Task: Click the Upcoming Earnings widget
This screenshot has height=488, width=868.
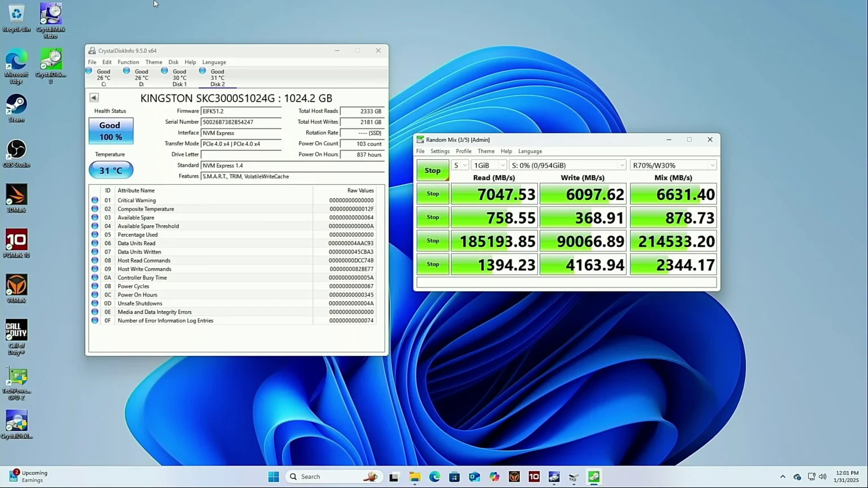Action: (28, 477)
